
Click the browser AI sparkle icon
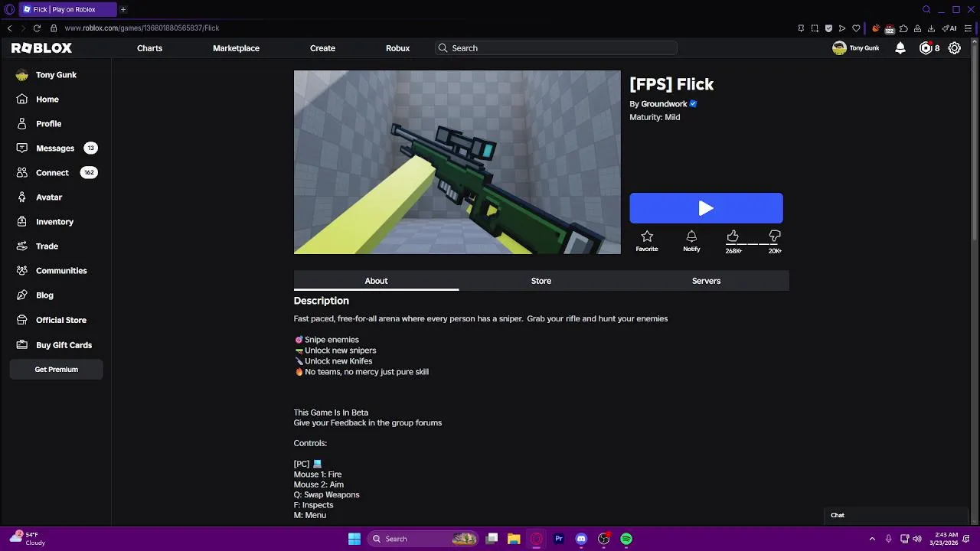(950, 28)
